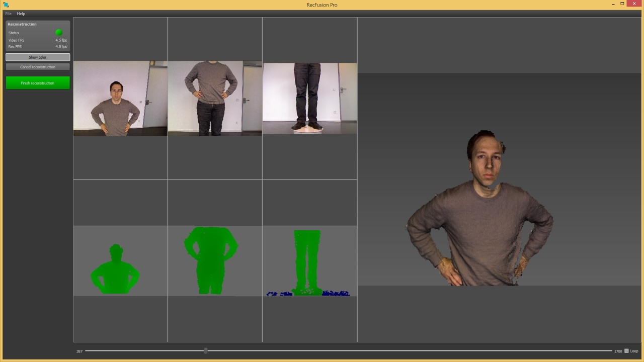Screen dimensions: 644x362
Task: Click the green Finish reconstruction button
Action: click(38, 83)
